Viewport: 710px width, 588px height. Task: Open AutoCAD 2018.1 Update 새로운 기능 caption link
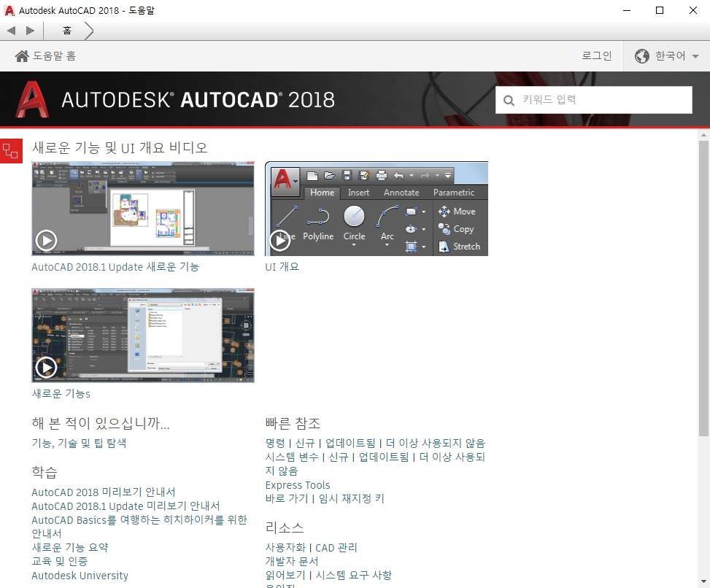(x=115, y=267)
